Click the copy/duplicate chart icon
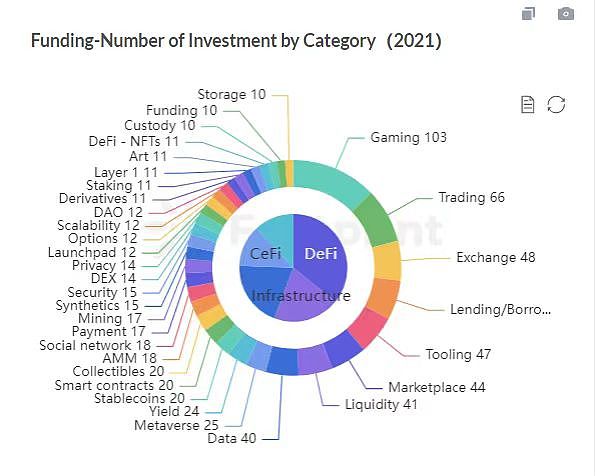Image resolution: width=596 pixels, height=476 pixels. click(x=528, y=14)
